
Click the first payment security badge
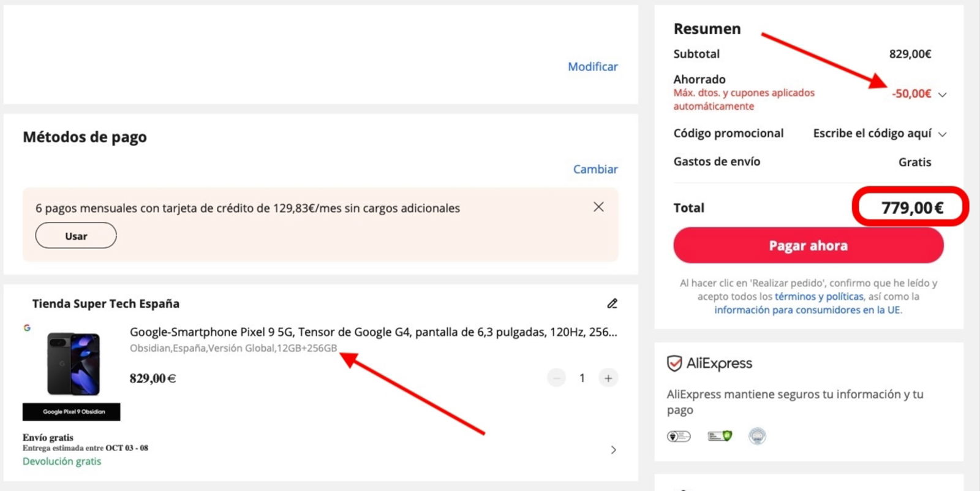tap(679, 436)
